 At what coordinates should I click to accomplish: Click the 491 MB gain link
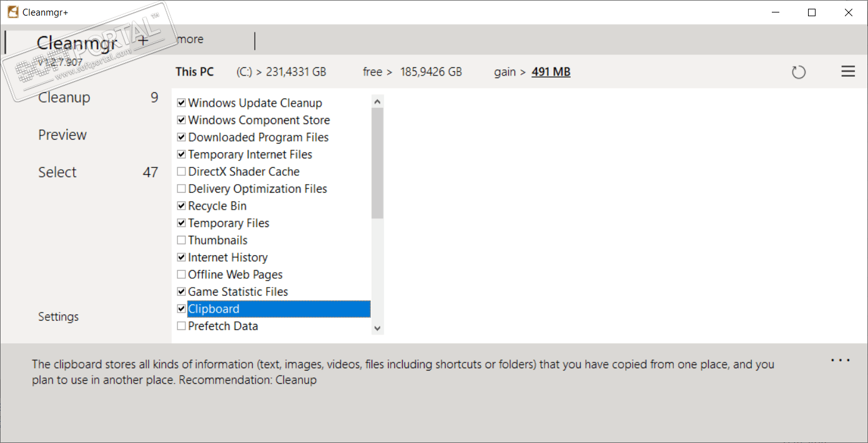tap(551, 72)
